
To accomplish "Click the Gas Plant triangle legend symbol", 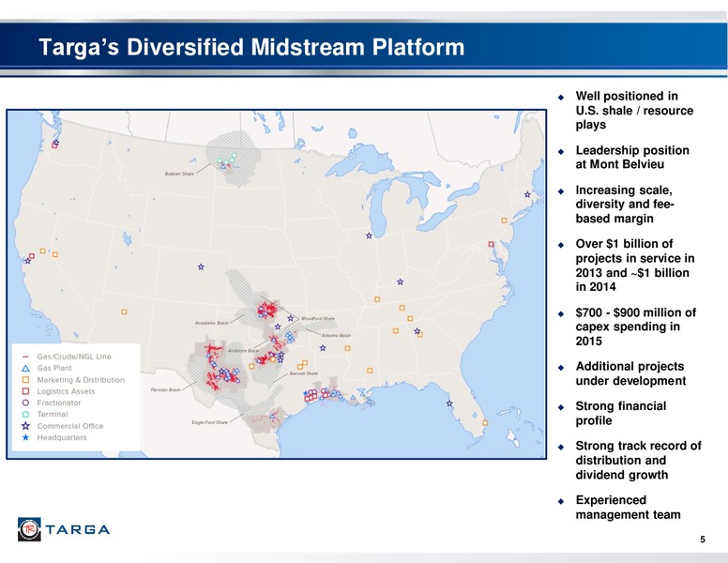I will tap(25, 368).
